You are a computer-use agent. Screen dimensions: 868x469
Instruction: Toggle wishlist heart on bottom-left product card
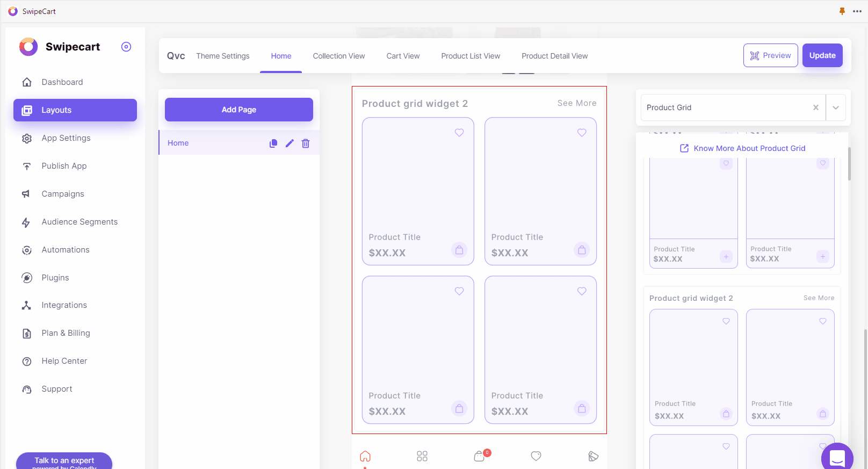click(x=459, y=291)
